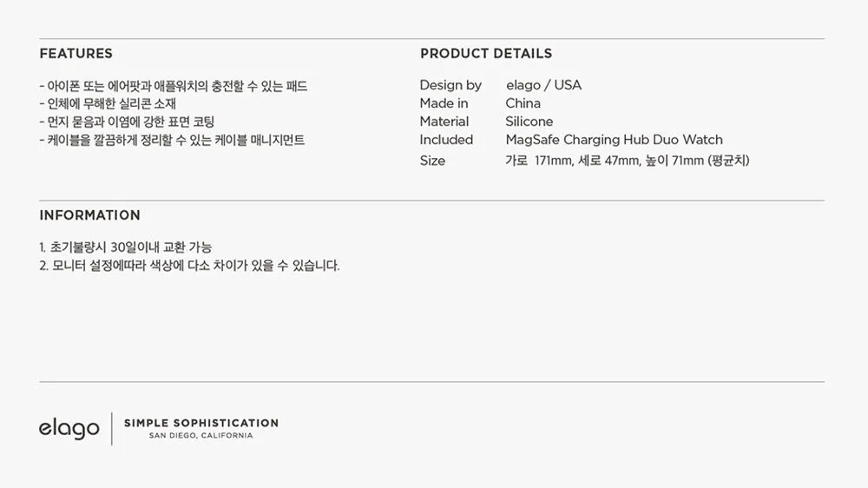The width and height of the screenshot is (868, 488).
Task: Click the first feature line about 아이폰 charging
Action: point(174,86)
